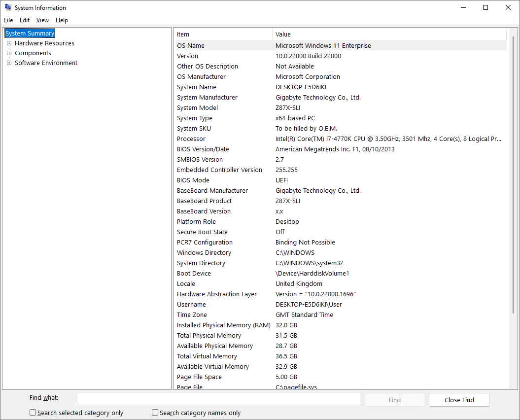Select the Components tree item

(x=33, y=53)
